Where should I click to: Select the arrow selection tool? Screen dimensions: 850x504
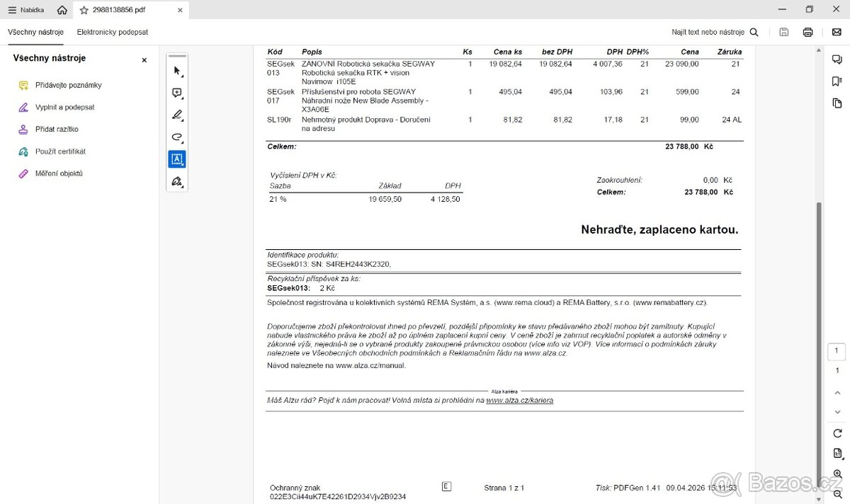[x=177, y=71]
